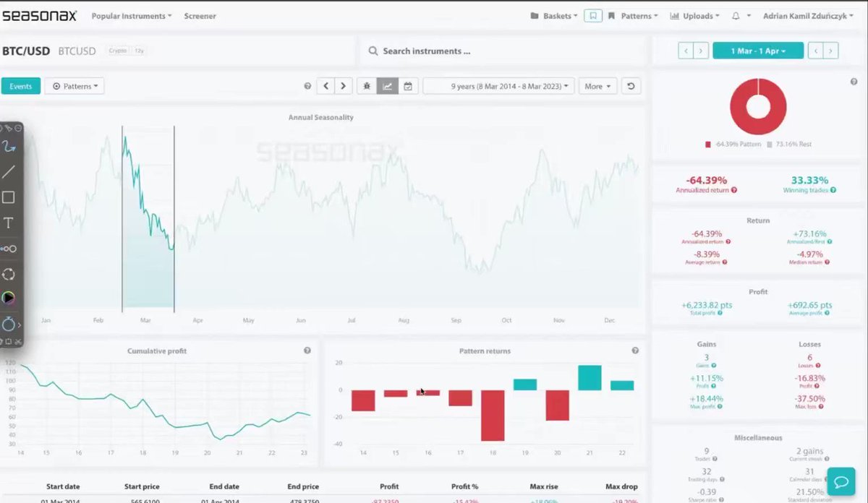Click the Seasonax logo
Screen dimensions: 868x503
pos(39,15)
